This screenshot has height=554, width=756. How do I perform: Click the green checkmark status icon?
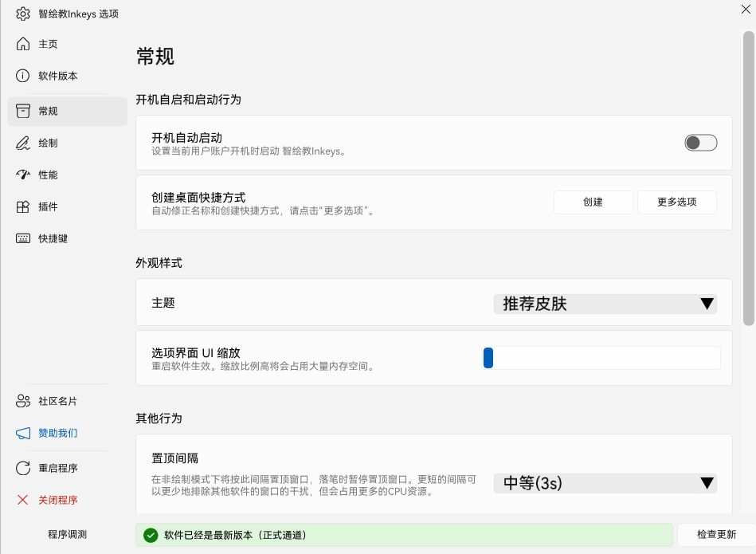[x=151, y=535]
